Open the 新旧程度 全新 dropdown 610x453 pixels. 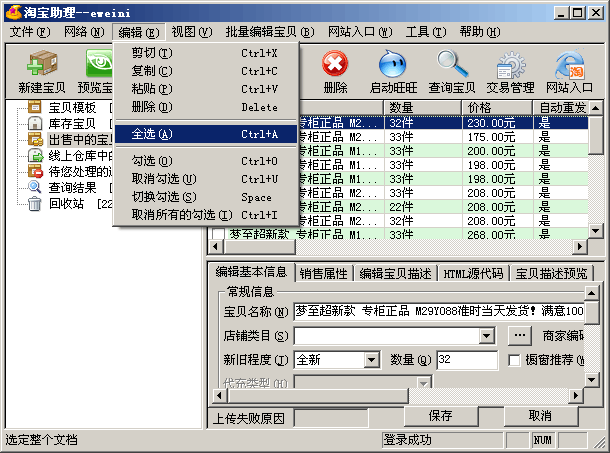(x=372, y=360)
